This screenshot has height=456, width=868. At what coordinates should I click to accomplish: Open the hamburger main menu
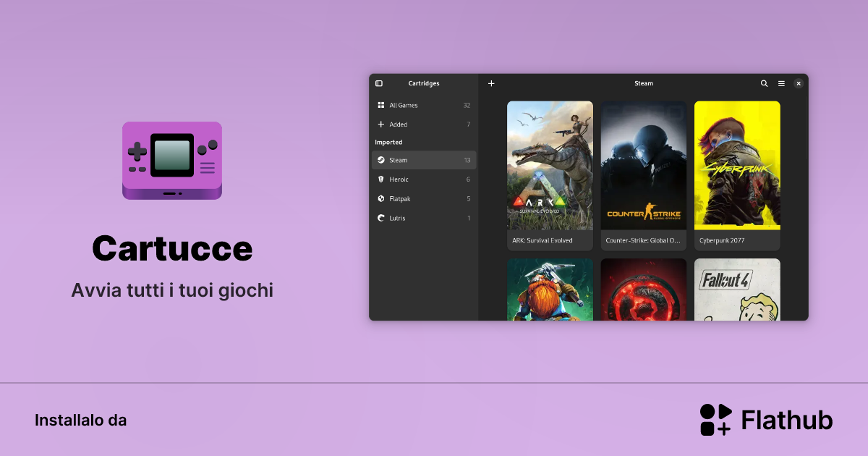pos(781,83)
